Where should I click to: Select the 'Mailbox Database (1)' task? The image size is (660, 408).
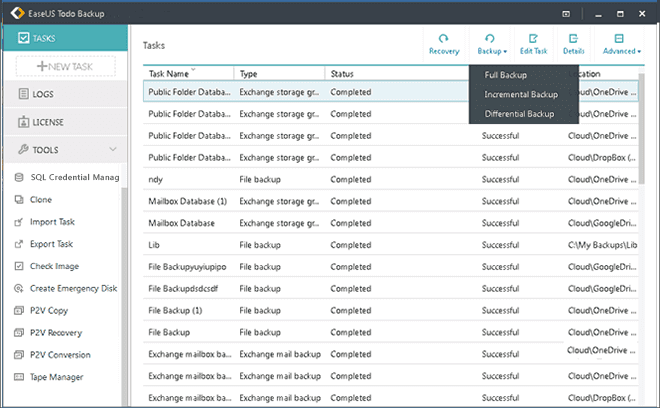tap(391, 201)
